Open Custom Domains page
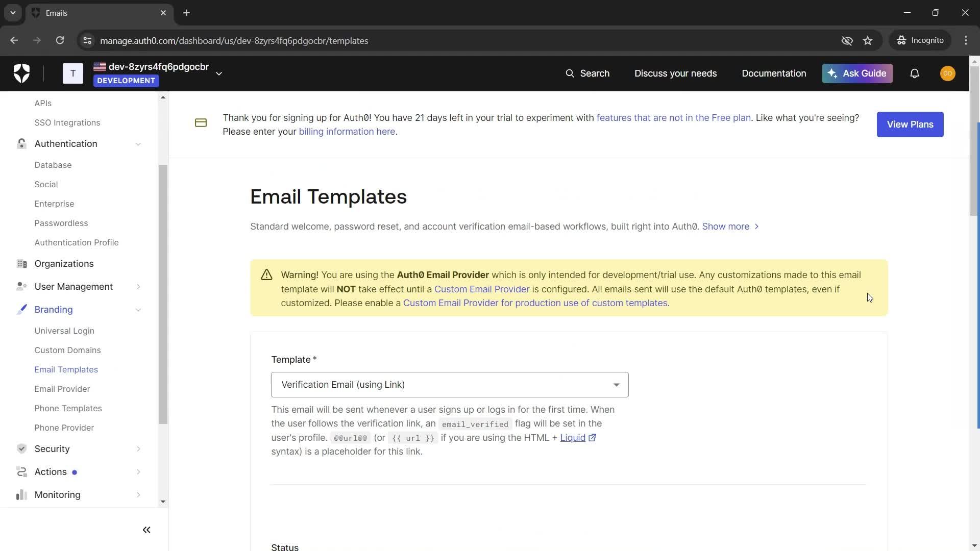Screen dimensions: 980x551 click(x=67, y=350)
